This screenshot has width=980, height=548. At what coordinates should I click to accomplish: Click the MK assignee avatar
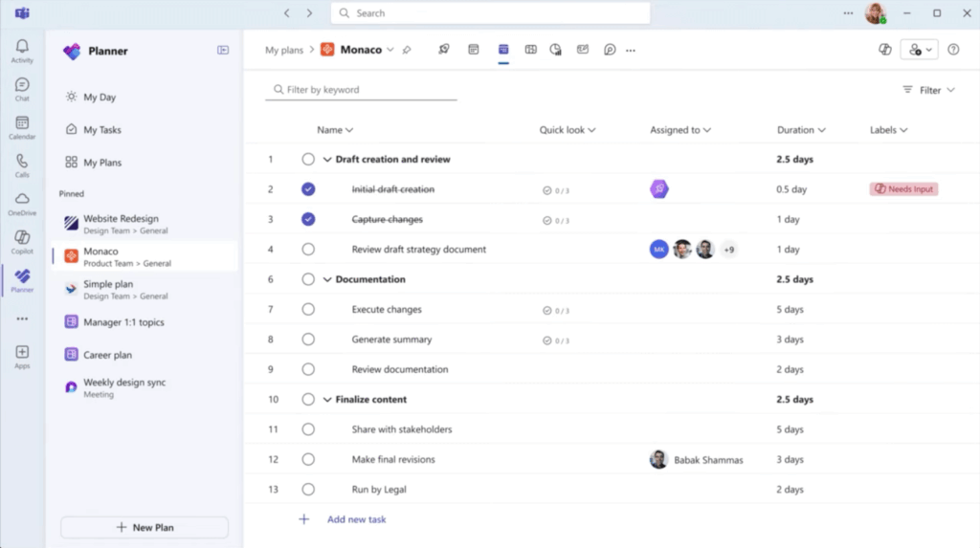pos(658,250)
